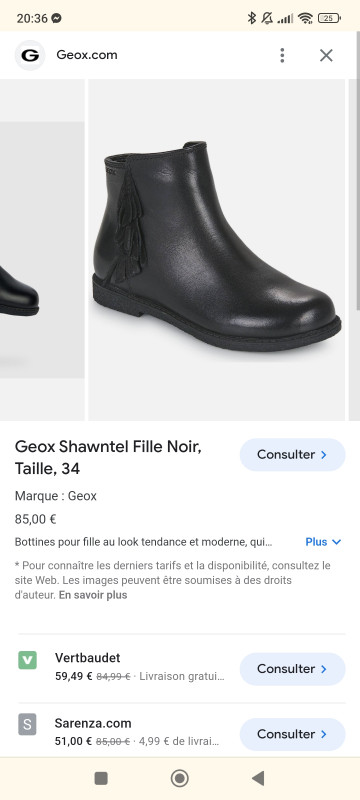Select the main black boot product image
The height and width of the screenshot is (800, 360).
tap(217, 250)
